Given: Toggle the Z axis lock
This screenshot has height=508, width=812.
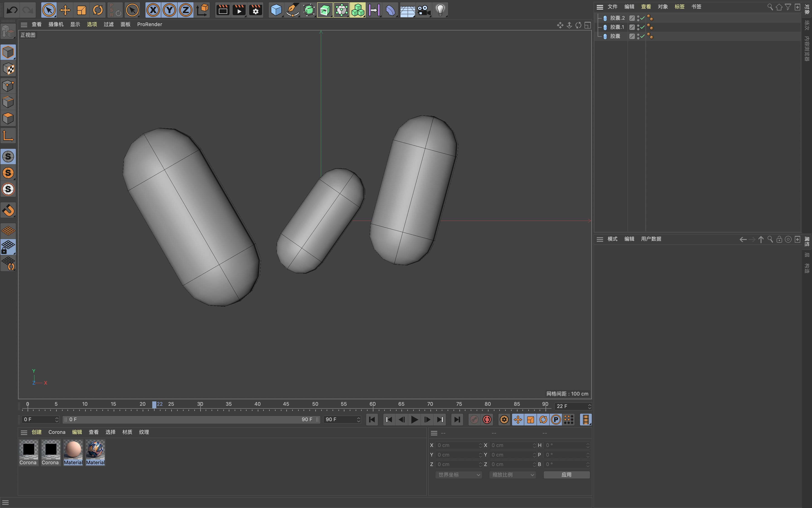Looking at the screenshot, I should tap(186, 10).
